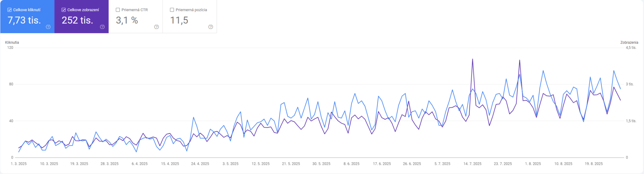Click the 30. 5. 2025 date label

[321, 164]
